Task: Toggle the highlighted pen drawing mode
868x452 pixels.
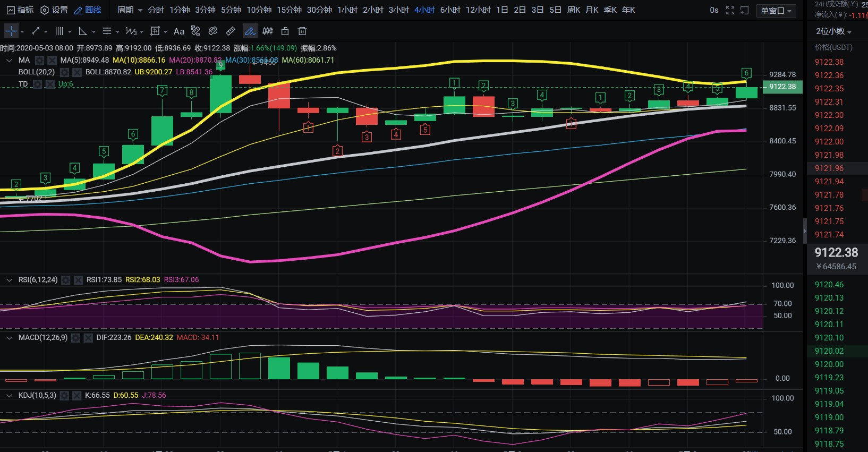Action: point(250,31)
